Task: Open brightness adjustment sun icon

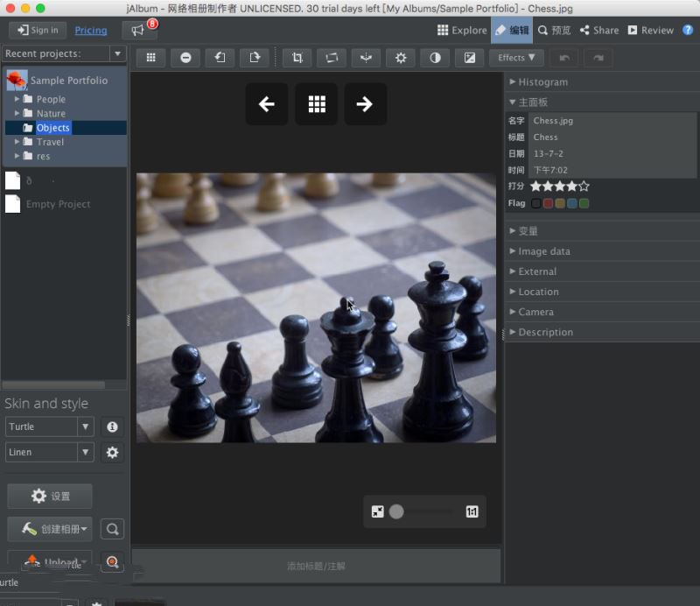Action: click(401, 58)
